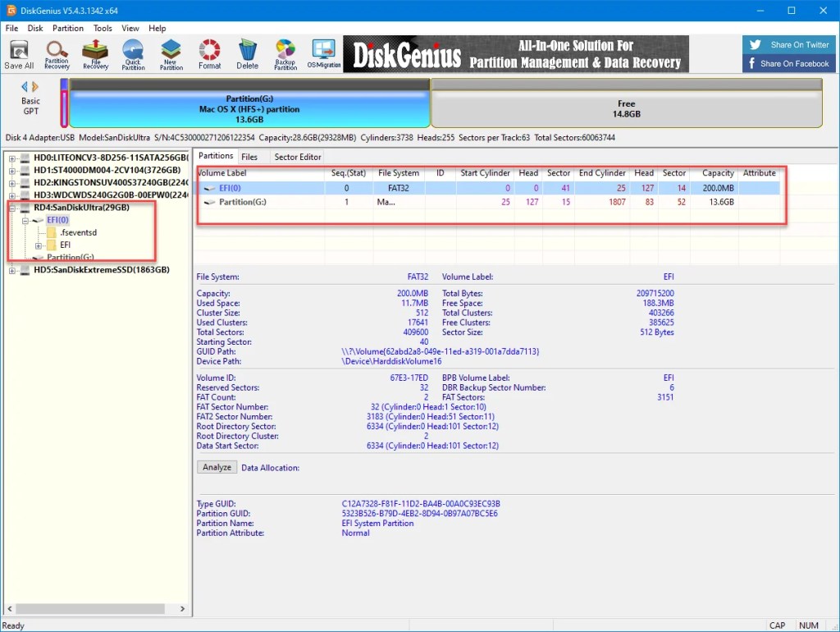The image size is (840, 632).
Task: Click the Partition GUID value
Action: pos(419,514)
